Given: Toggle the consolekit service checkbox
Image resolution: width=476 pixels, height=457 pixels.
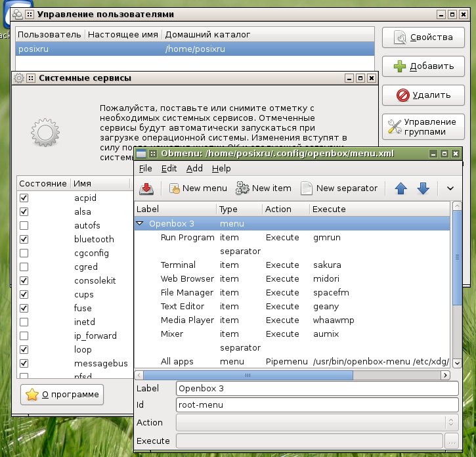Looking at the screenshot, I should pyautogui.click(x=24, y=280).
